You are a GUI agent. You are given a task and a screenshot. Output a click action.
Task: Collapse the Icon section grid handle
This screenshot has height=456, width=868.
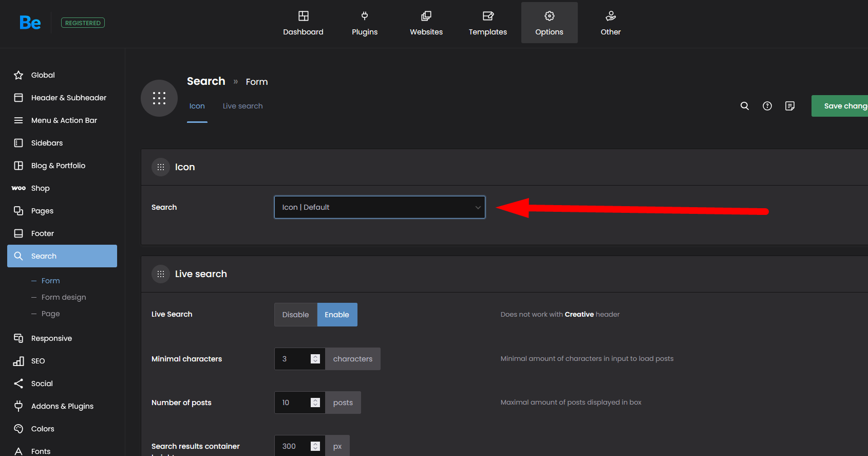pos(161,167)
